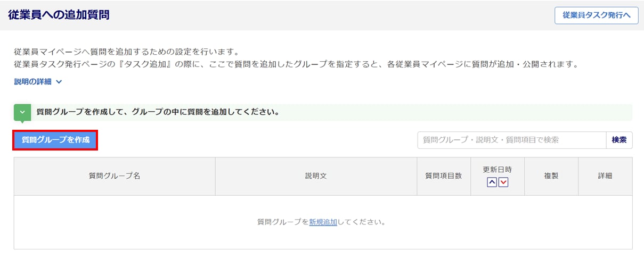Viewport: 644px width, 259px height.
Task: Follow the 新規追加 link in empty table
Action: click(323, 222)
